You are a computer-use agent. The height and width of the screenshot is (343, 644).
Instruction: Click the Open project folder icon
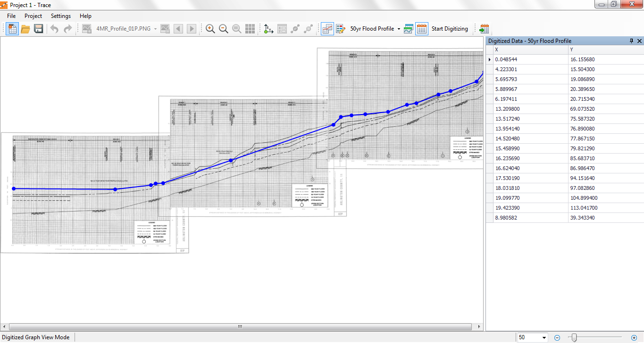pyautogui.click(x=25, y=29)
